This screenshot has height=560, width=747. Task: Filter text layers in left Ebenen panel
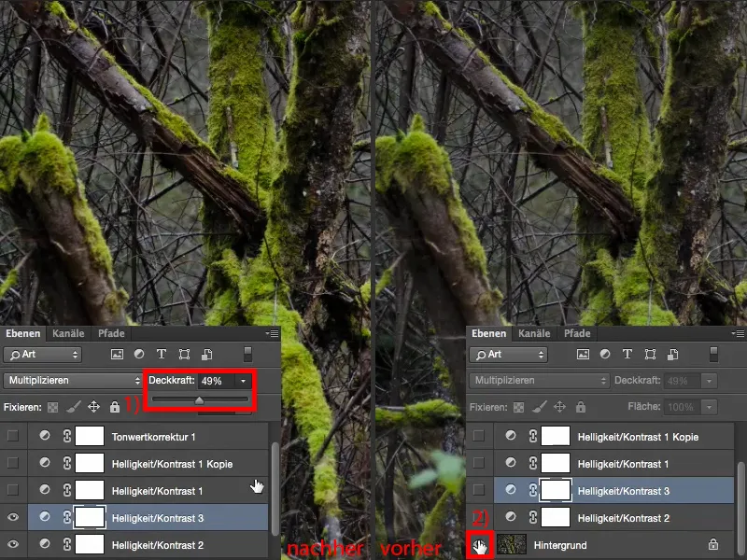point(162,354)
